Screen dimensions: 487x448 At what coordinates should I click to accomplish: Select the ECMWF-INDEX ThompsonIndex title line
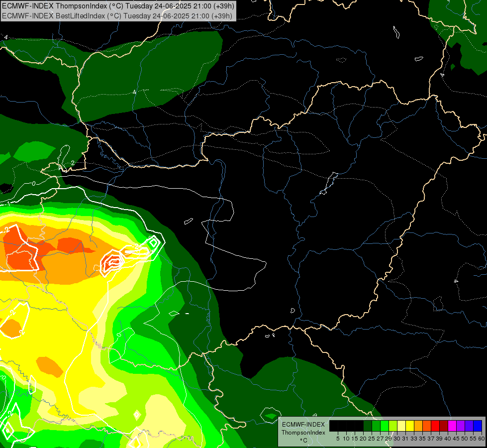point(118,6)
